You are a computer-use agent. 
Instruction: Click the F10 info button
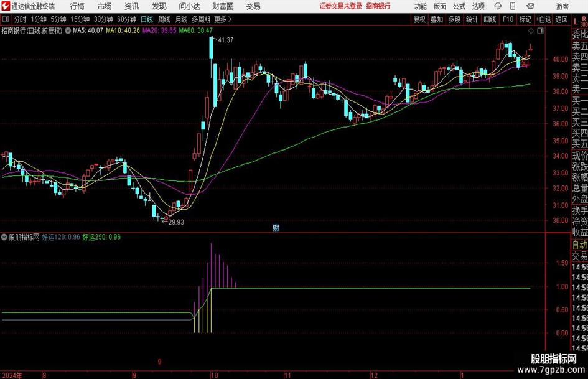(508, 19)
